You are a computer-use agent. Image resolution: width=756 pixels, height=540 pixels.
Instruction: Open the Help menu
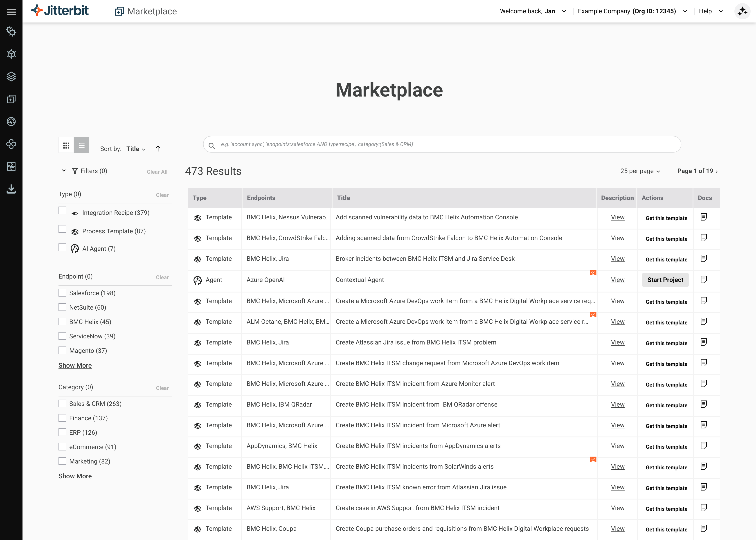710,11
